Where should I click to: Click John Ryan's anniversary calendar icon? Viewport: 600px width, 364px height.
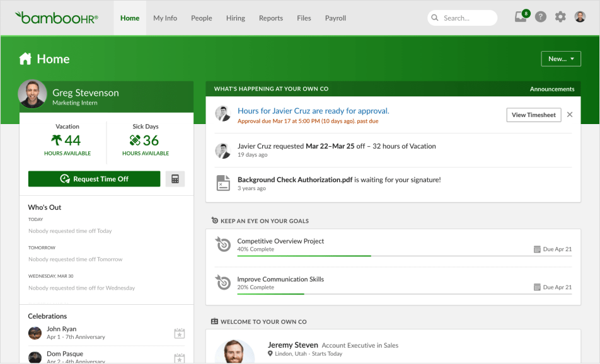click(179, 333)
